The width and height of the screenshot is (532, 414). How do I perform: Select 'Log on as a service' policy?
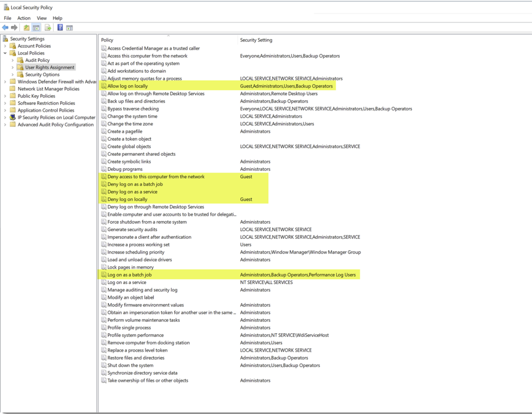tap(127, 282)
